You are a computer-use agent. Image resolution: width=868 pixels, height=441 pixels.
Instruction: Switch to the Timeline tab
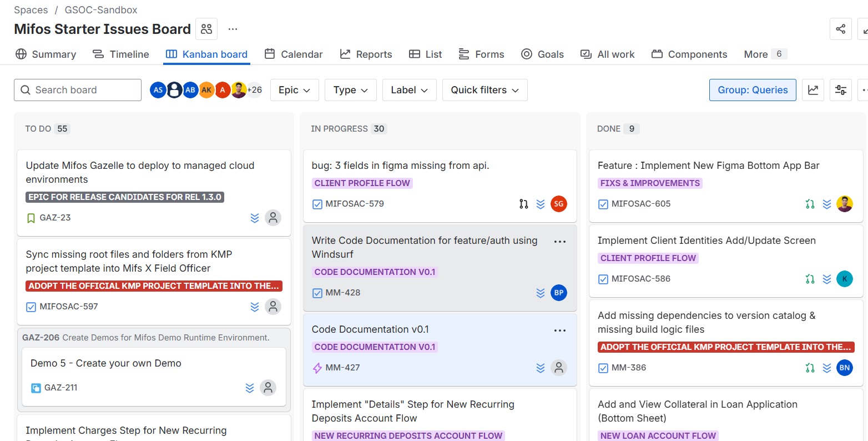121,54
